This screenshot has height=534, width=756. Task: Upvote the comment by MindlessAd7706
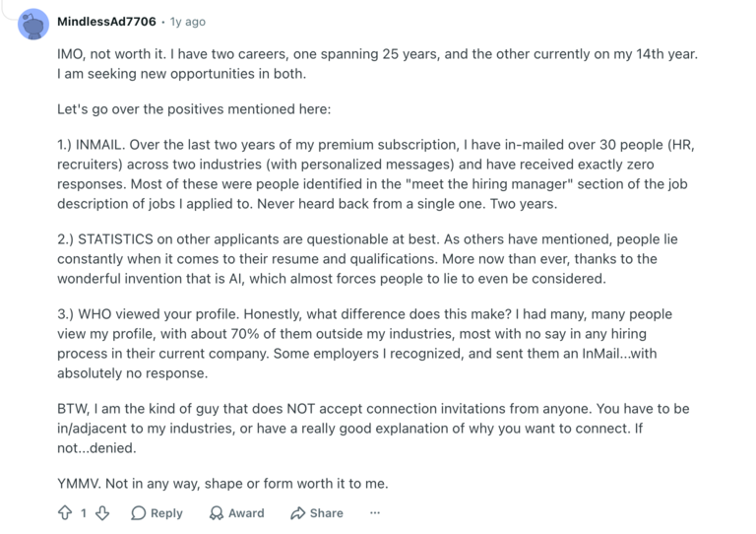tap(65, 512)
